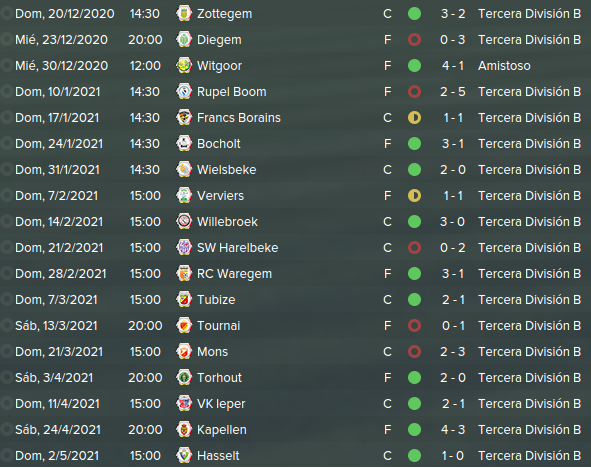Open Tercera División B link on Mons row
Image resolution: width=591 pixels, height=468 pixels.
pyautogui.click(x=530, y=352)
